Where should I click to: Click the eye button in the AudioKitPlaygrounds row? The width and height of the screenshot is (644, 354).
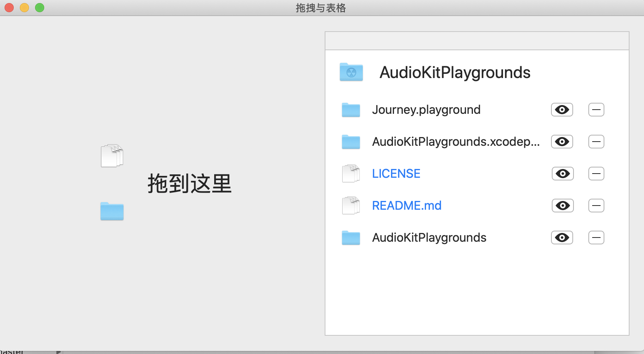point(562,238)
